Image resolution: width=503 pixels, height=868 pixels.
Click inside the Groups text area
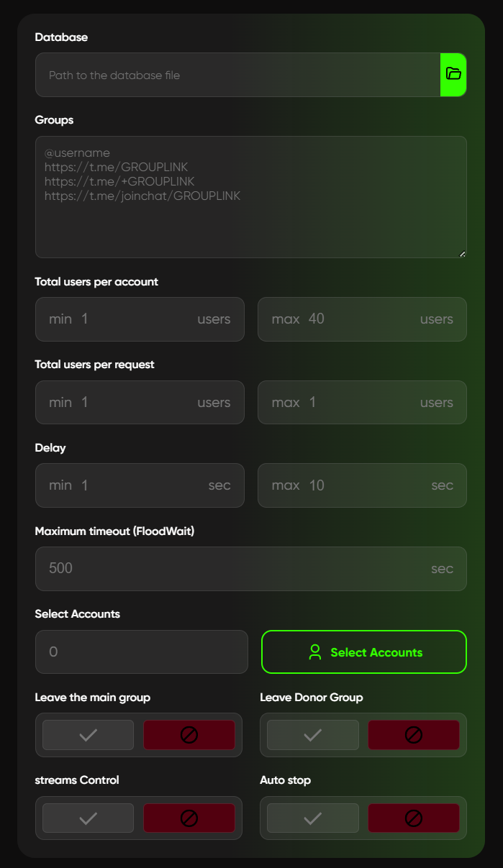250,194
